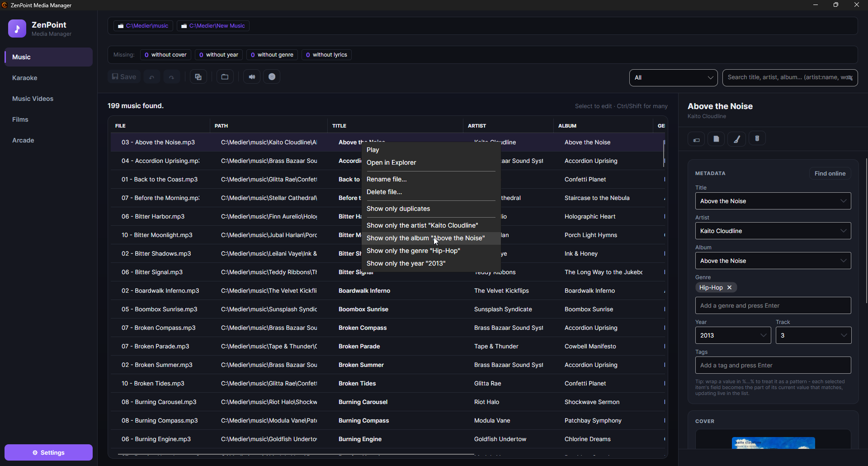Open the C:\Medier\music folder chip
The width and height of the screenshot is (868, 466).
click(x=143, y=26)
